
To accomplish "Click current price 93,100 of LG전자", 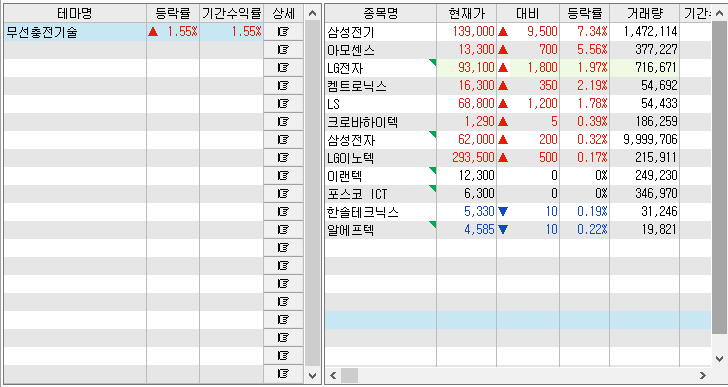I will 476,68.
